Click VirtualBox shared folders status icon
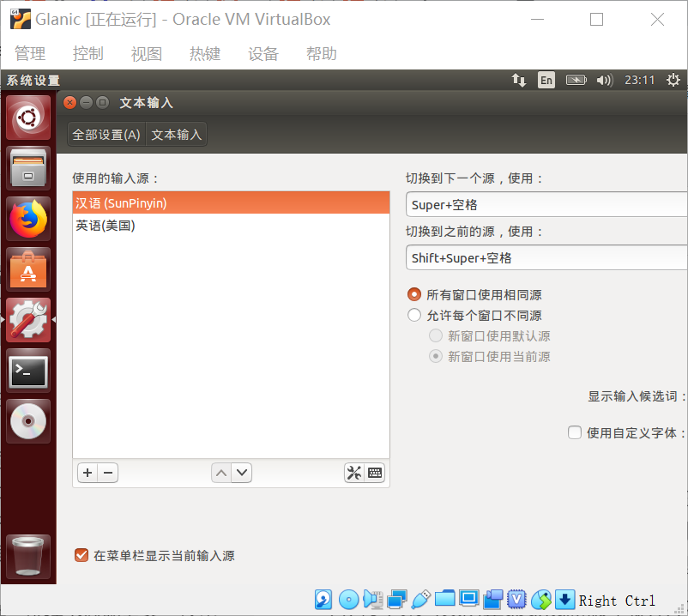Image resolution: width=688 pixels, height=616 pixels. (445, 599)
